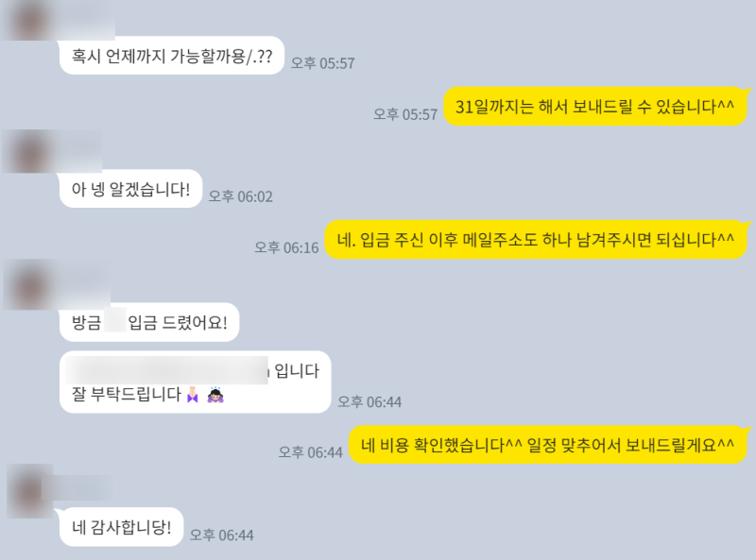Click the blurred email address text
This screenshot has width=756, height=560.
click(167, 370)
